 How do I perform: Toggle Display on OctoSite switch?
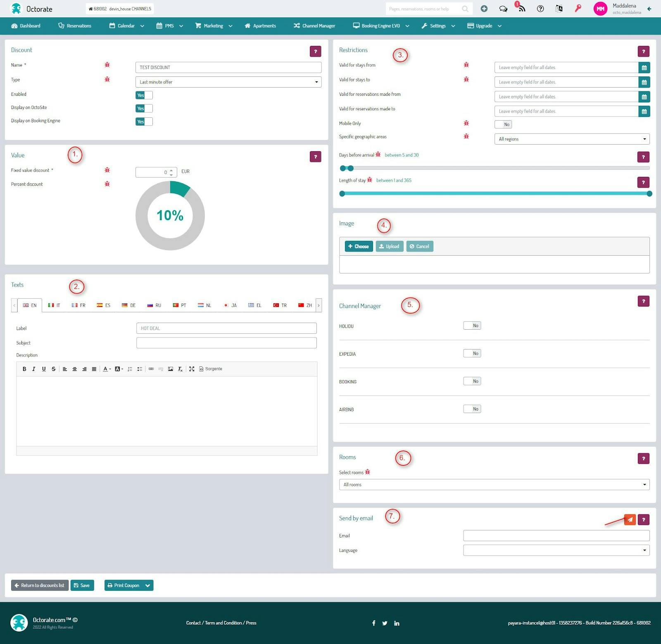(144, 108)
